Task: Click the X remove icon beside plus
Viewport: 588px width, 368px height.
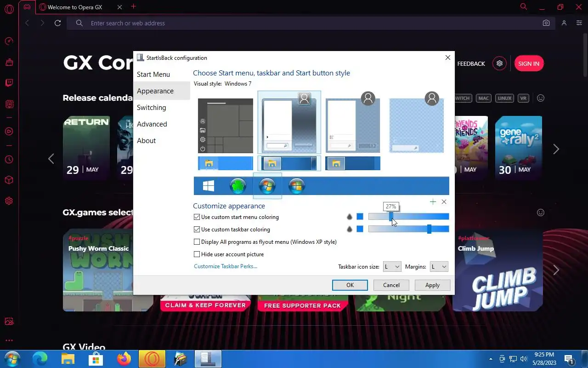Action: point(444,202)
